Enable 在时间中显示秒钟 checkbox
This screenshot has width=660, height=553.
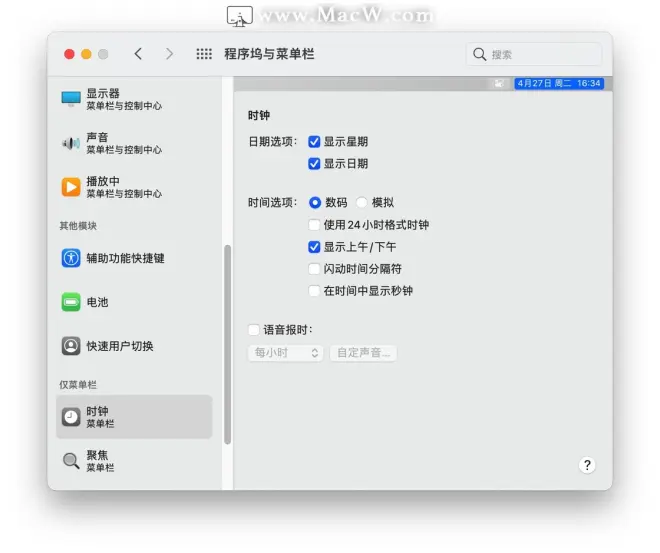tap(314, 290)
